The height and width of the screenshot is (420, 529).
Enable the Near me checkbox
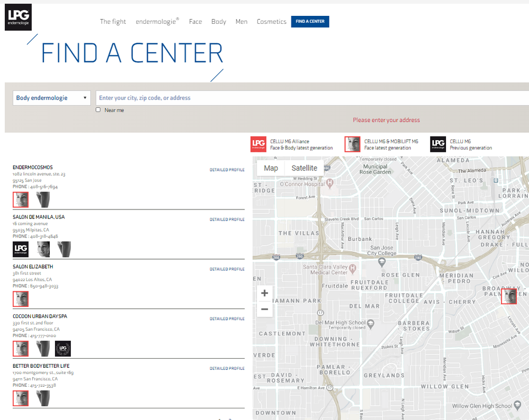point(98,110)
